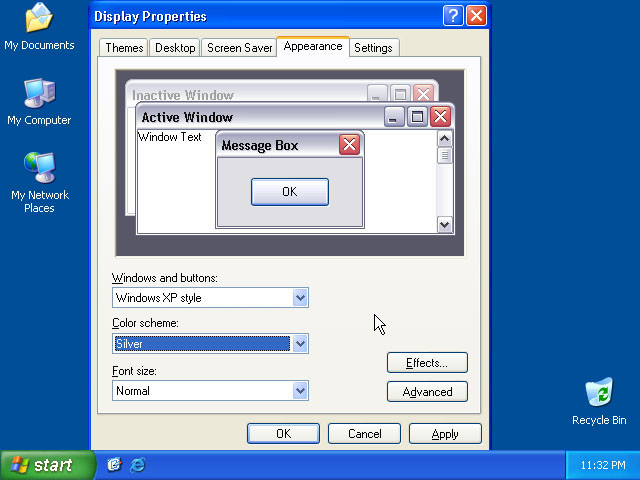
Task: Switch to the Settings tab
Action: click(x=373, y=48)
